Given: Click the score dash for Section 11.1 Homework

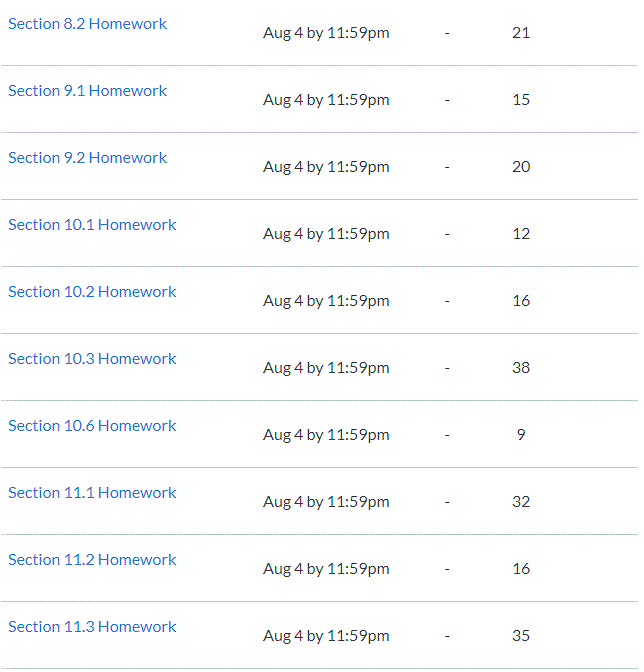Looking at the screenshot, I should click(x=447, y=502).
